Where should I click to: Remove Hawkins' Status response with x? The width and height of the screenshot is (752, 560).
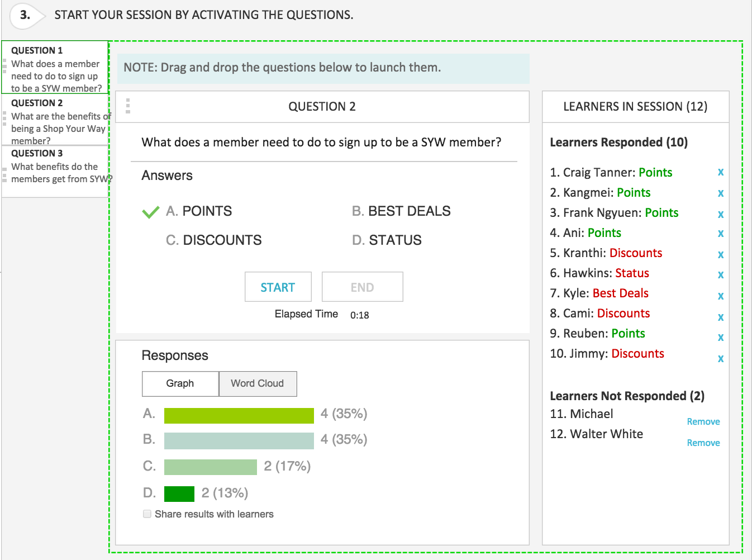721,274
